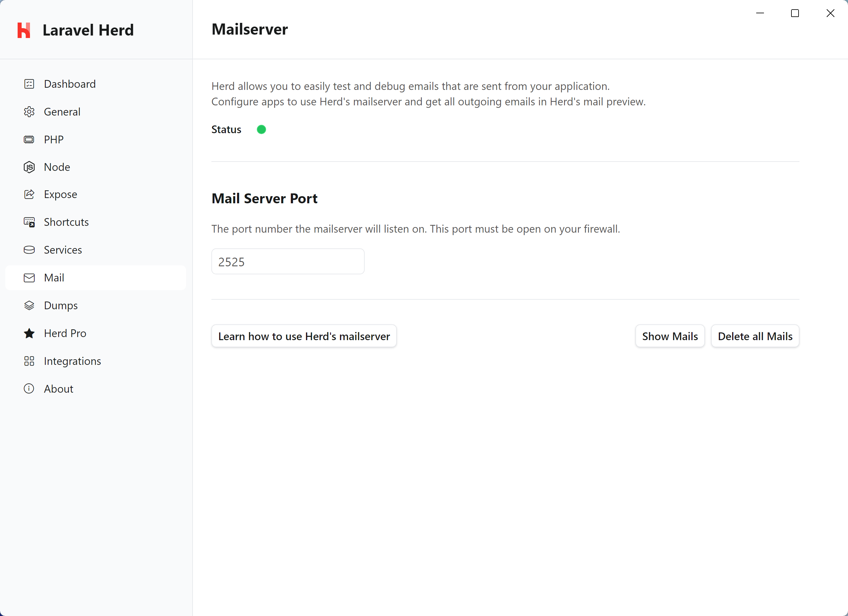Click the green mailserver status indicator
The width and height of the screenshot is (848, 616).
[x=261, y=129]
